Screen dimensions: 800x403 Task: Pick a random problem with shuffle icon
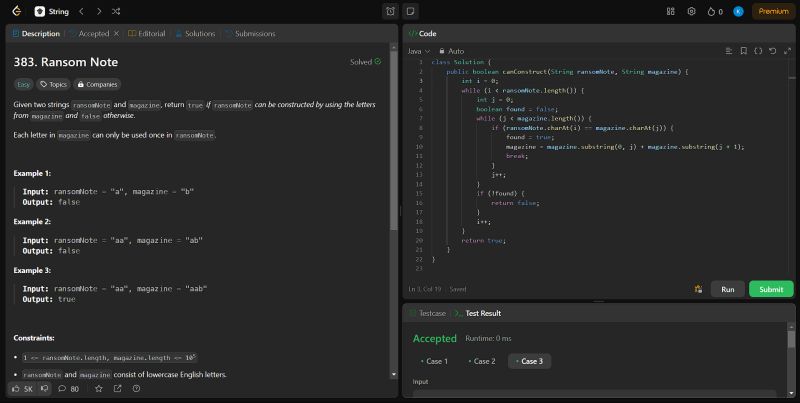tap(117, 11)
